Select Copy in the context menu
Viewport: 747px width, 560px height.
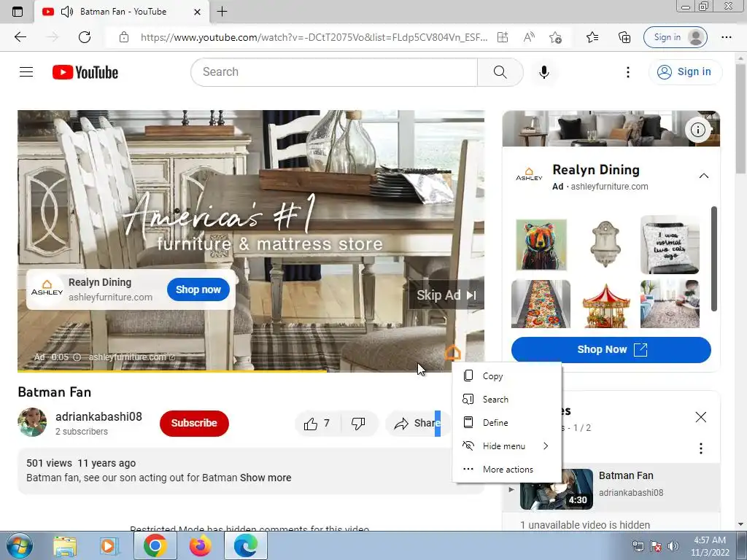point(507,376)
